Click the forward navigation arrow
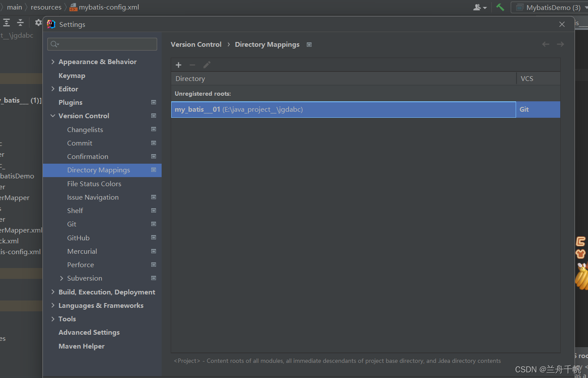The image size is (588, 378). pyautogui.click(x=560, y=44)
